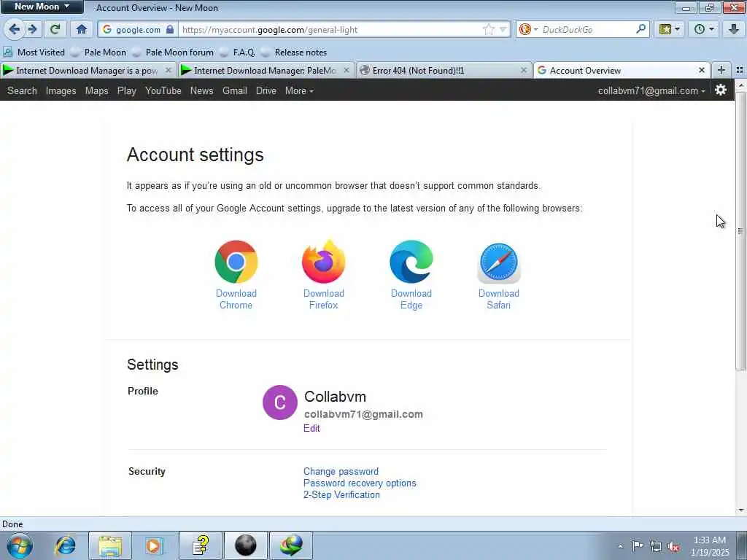
Task: Click the DuckDuckGo search input field
Action: [x=587, y=29]
